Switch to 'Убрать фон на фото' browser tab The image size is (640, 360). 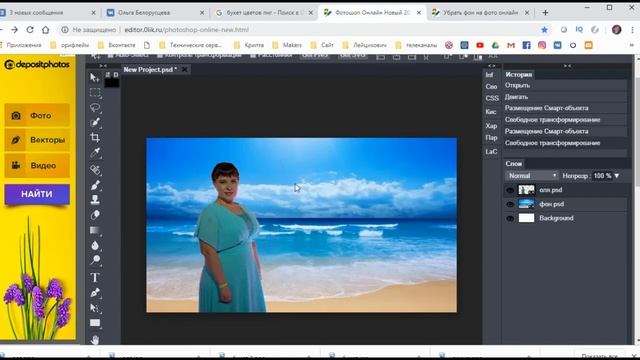[480, 13]
